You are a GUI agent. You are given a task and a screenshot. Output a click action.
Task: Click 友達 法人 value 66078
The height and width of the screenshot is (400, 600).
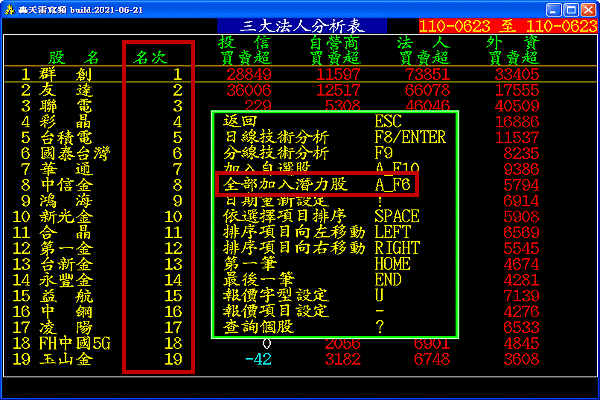(427, 90)
